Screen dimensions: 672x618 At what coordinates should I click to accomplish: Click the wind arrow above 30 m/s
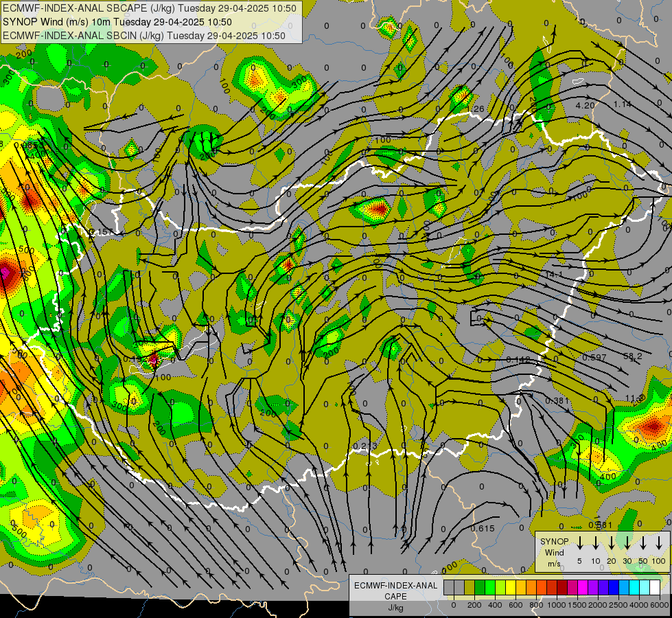[627, 542]
